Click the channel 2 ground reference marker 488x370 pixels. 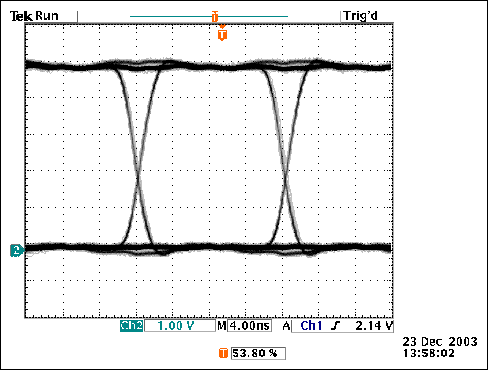point(17,250)
